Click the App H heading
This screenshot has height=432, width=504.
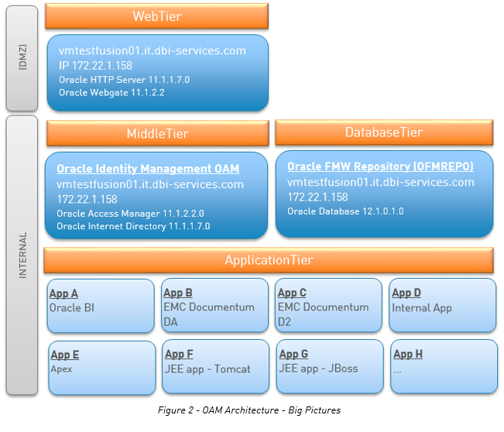tap(408, 355)
